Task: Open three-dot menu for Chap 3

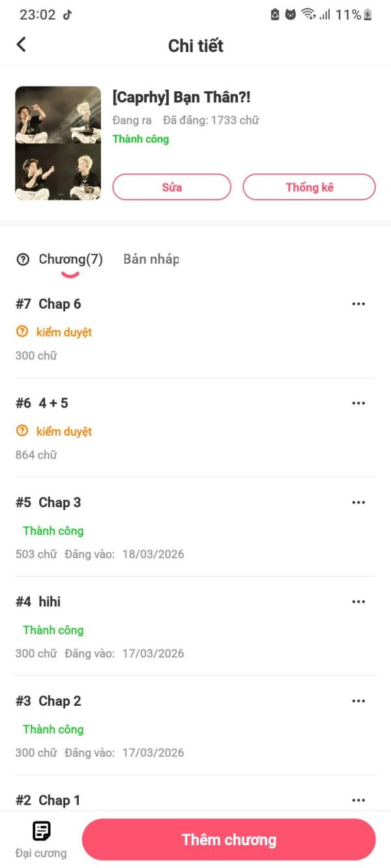Action: [x=358, y=503]
